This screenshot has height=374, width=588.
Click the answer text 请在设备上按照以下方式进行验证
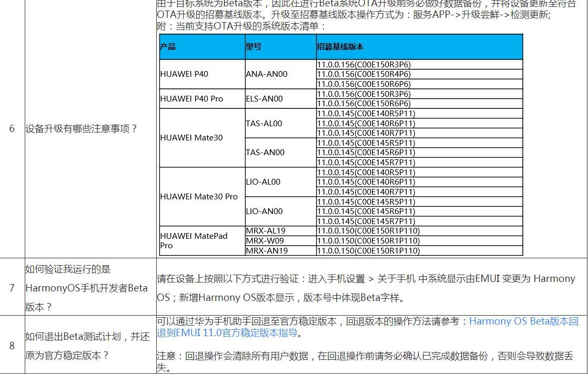(x=366, y=288)
